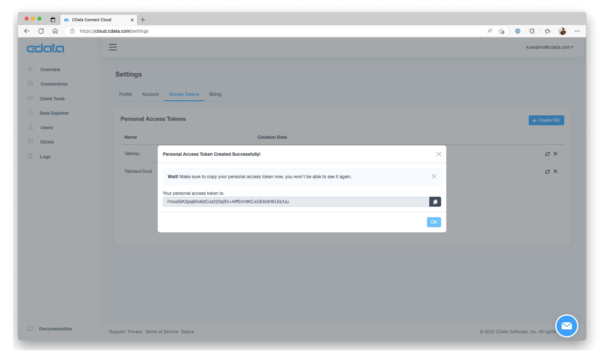Close the CData Connect Cloud tab
This screenshot has height=364, width=604.
132,20
